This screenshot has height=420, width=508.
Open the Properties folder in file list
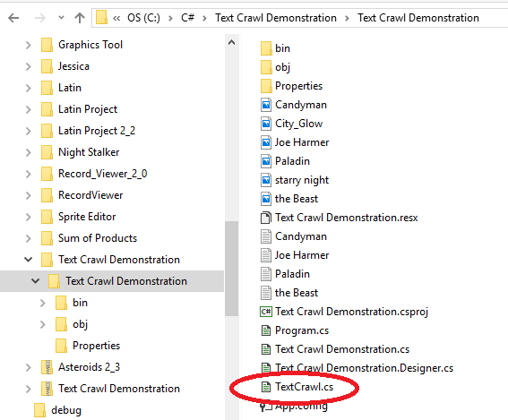pos(291,86)
